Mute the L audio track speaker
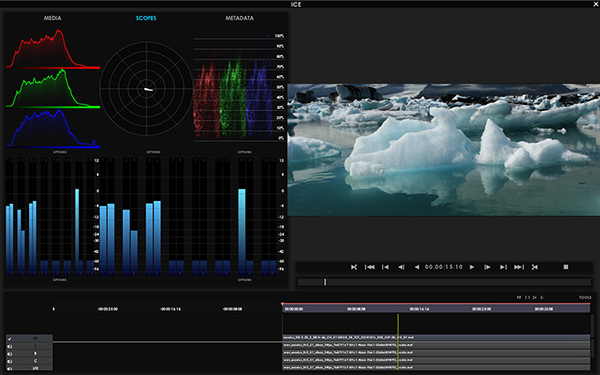This screenshot has height=375, width=600. (x=10, y=346)
